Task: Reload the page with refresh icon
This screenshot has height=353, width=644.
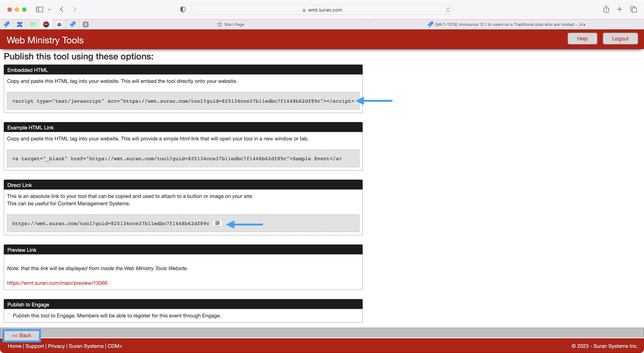Action: point(448,10)
